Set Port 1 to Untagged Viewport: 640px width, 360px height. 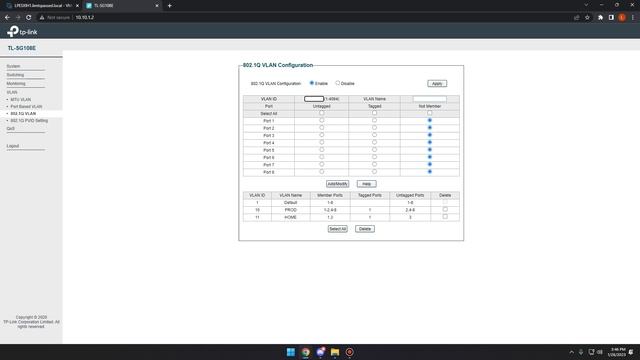(x=322, y=120)
